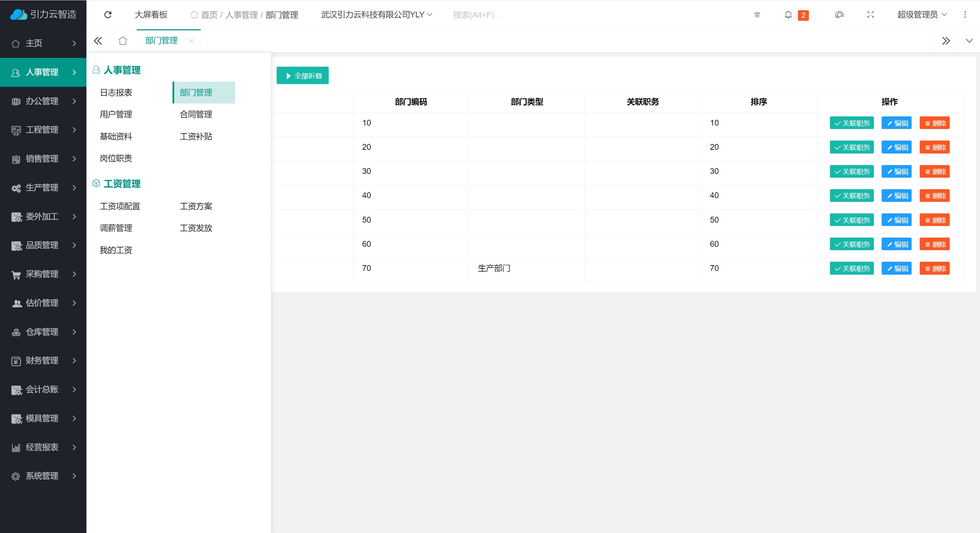Viewport: 980px width, 533px height.
Task: Click 编辑 button for code 10 row
Action: 896,123
